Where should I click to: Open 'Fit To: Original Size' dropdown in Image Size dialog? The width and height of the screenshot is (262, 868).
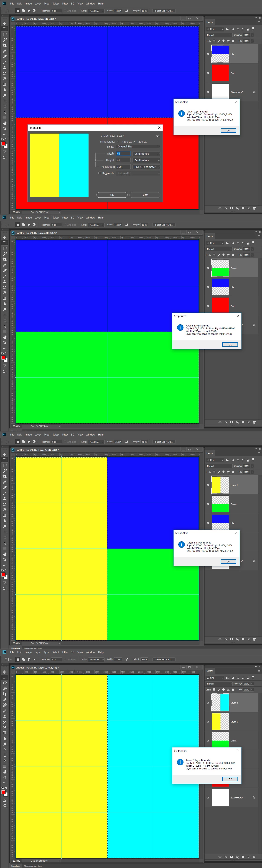138,147
